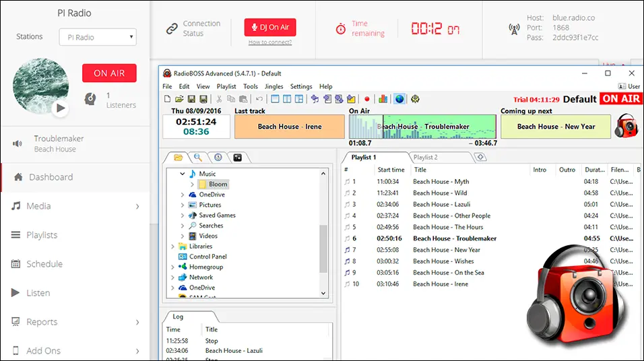Open the PI Radio stations dropdown
The image size is (644, 361).
coord(98,38)
